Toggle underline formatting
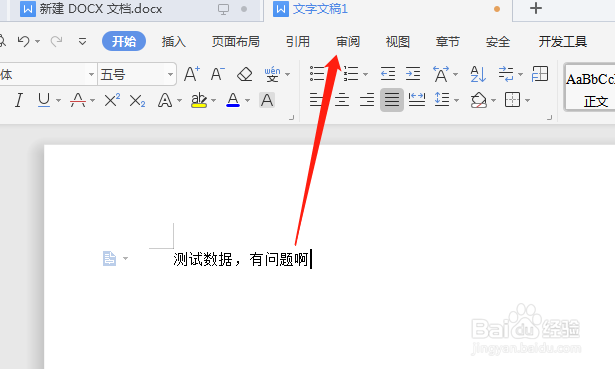This screenshot has height=369, width=615. pyautogui.click(x=44, y=100)
